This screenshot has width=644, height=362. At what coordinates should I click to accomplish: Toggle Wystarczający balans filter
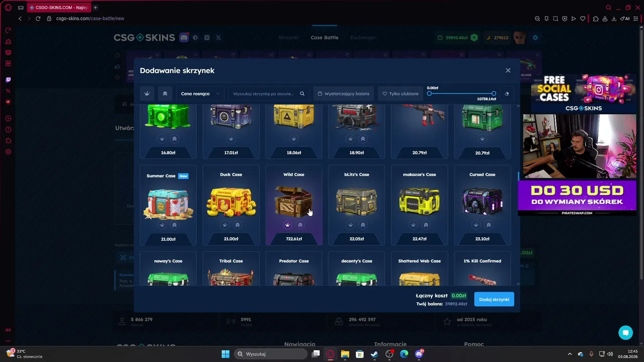click(x=344, y=94)
